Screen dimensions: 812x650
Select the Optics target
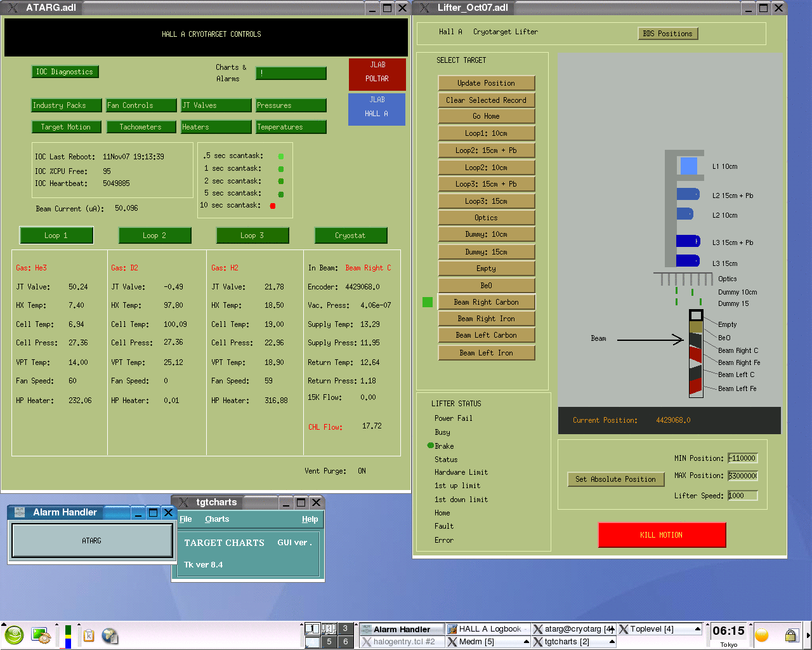pos(487,218)
